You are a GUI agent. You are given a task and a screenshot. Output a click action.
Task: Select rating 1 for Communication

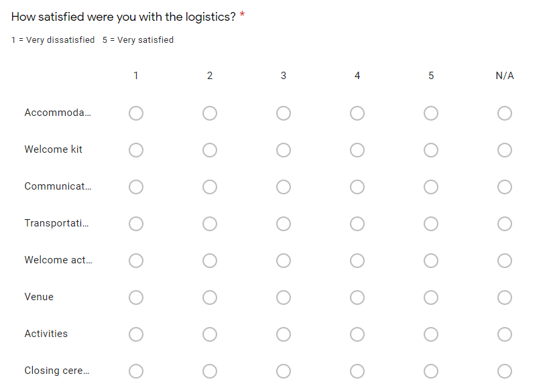136,187
